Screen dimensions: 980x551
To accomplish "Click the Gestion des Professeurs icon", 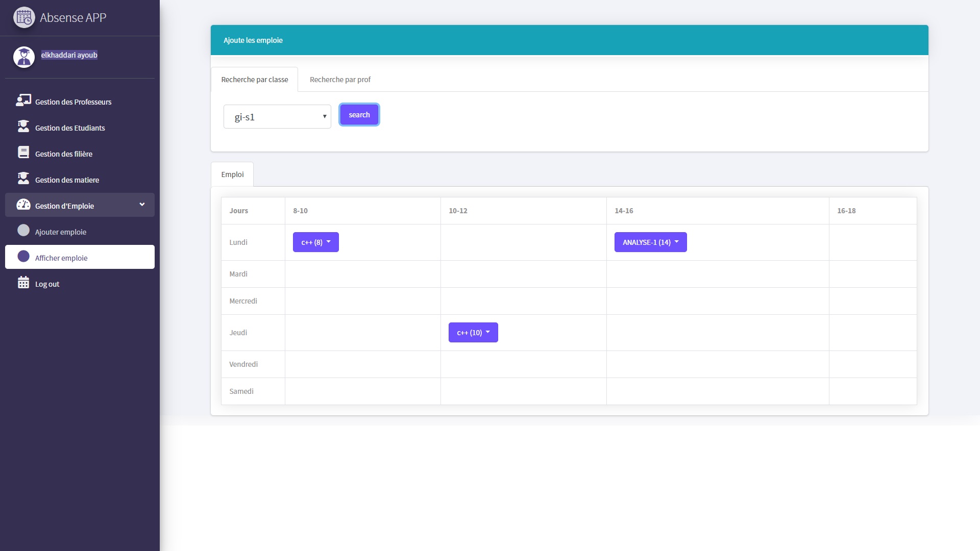I will point(23,101).
